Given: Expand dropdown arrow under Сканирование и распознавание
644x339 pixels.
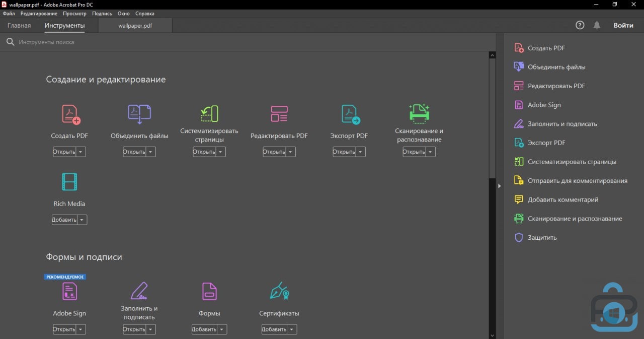Looking at the screenshot, I should click(x=431, y=152).
